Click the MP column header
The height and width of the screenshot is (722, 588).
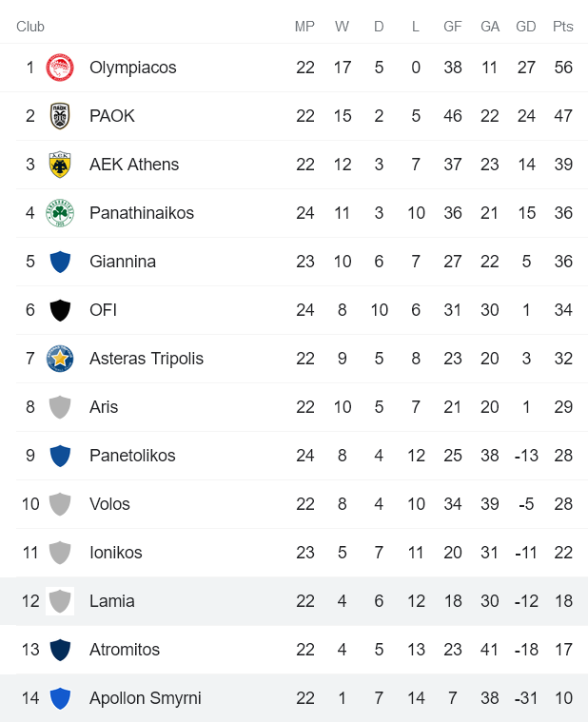pos(304,27)
